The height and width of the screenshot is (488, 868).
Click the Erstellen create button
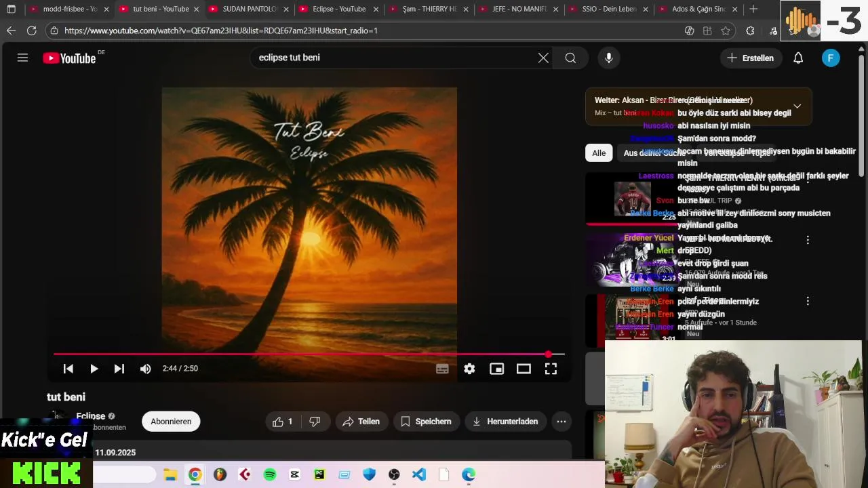750,58
